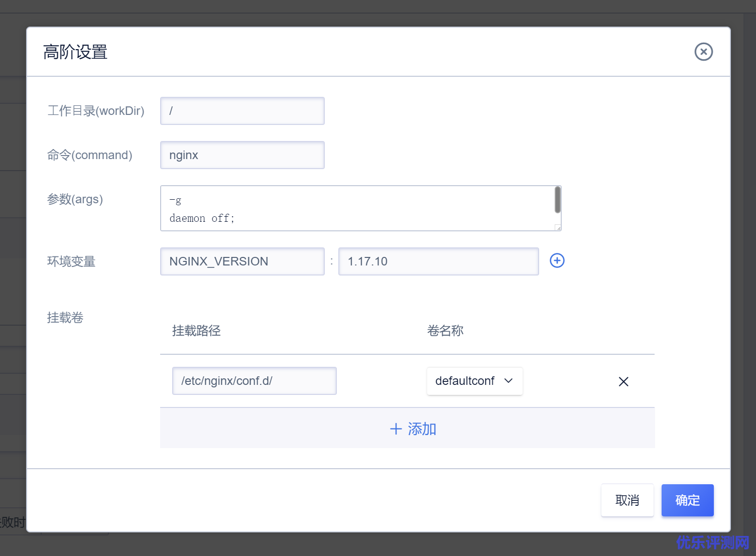Viewport: 756px width, 556px height.
Task: Click the 挂载路径 column header
Action: point(196,331)
